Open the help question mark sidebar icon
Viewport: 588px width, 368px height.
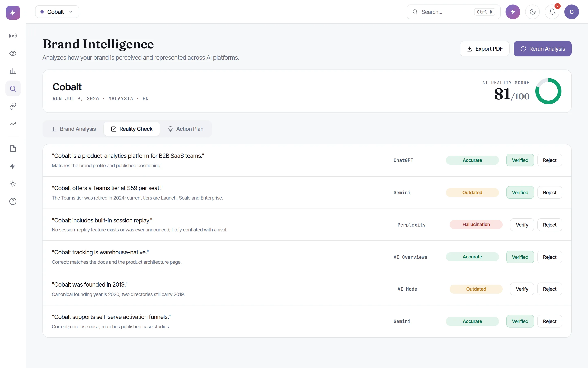(x=13, y=201)
